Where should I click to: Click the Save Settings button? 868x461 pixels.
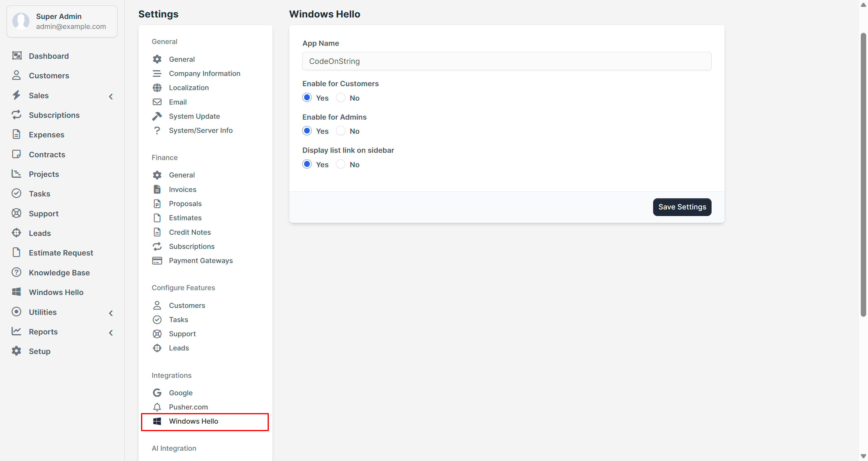[x=682, y=207]
